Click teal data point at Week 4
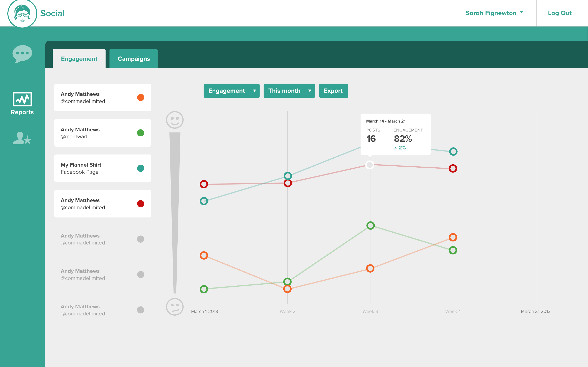Image resolution: width=588 pixels, height=367 pixels. click(x=453, y=151)
